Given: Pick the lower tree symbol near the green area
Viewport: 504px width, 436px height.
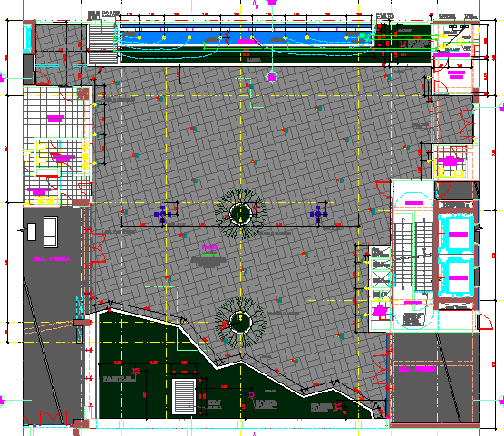Looking at the screenshot, I should click(x=240, y=322).
